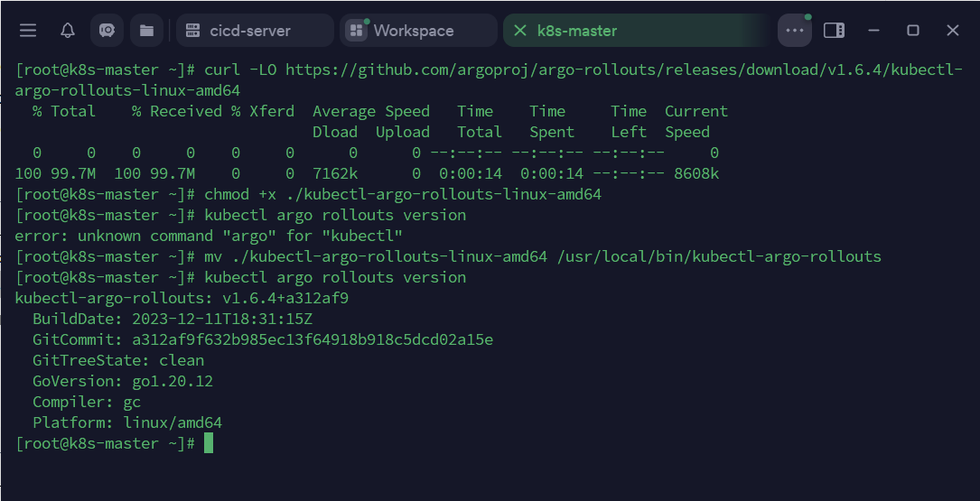Image resolution: width=980 pixels, height=501 pixels.
Task: Click the GitCommit hash value
Action: pos(313,339)
